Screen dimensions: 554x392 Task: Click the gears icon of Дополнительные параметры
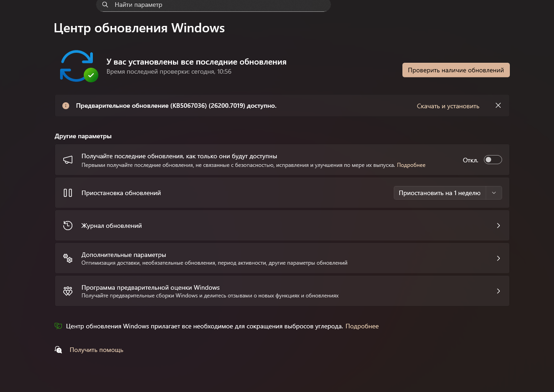pyautogui.click(x=68, y=258)
